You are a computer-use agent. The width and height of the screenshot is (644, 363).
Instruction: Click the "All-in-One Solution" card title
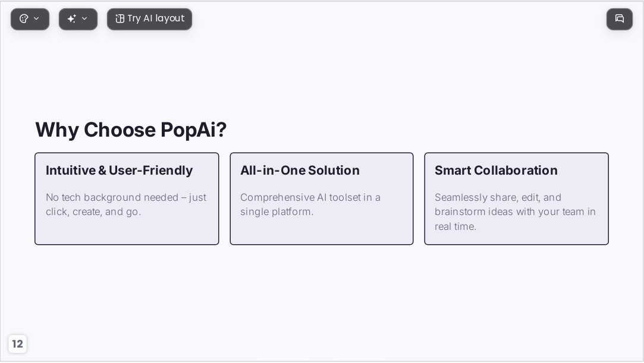click(x=300, y=171)
